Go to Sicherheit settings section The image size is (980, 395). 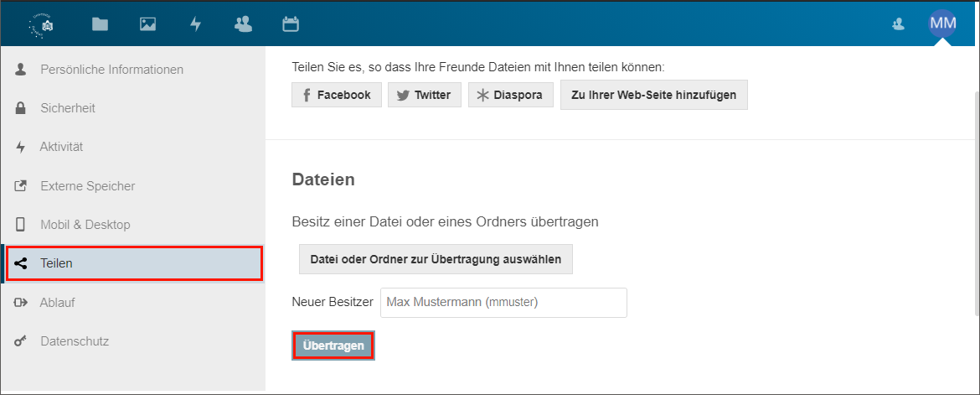pos(68,108)
